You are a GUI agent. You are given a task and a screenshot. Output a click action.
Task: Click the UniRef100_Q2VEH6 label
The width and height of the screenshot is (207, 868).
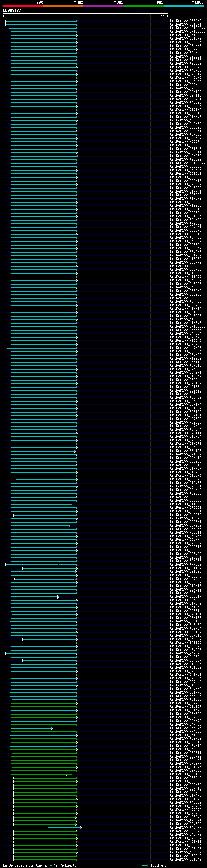186,88
